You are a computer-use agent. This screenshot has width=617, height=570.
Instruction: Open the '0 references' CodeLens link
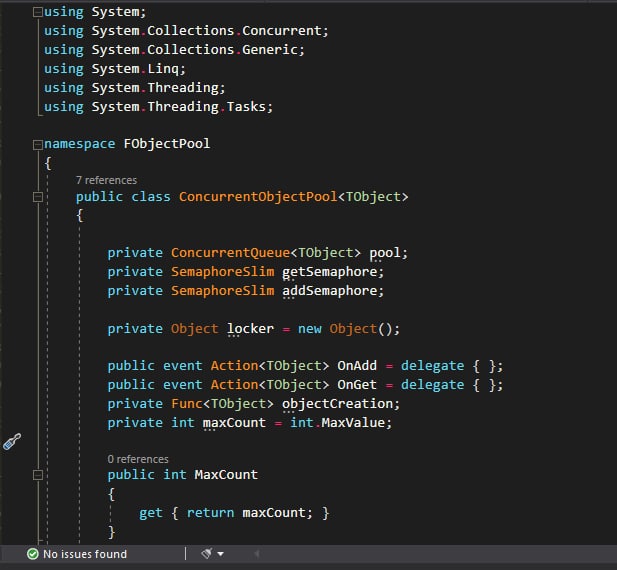[138, 459]
